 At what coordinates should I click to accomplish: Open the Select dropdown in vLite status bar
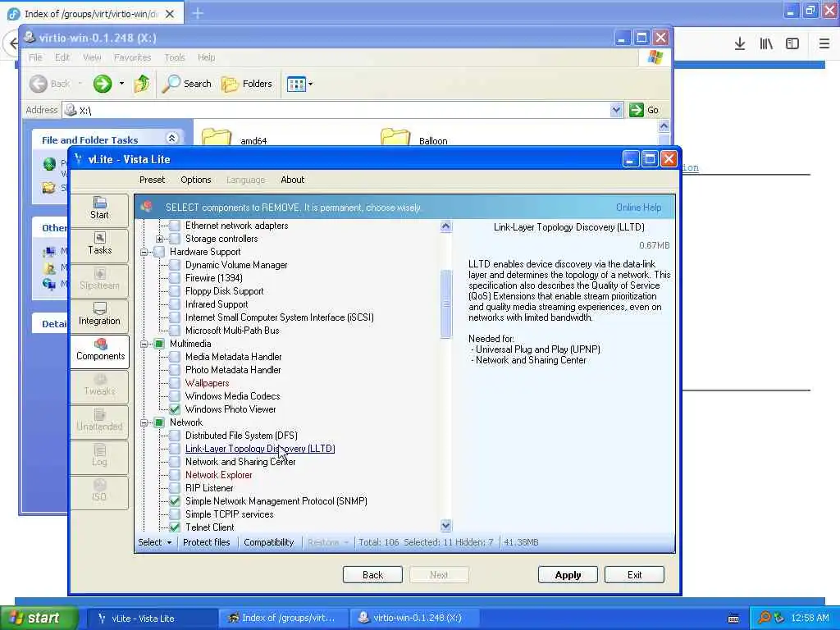point(155,542)
